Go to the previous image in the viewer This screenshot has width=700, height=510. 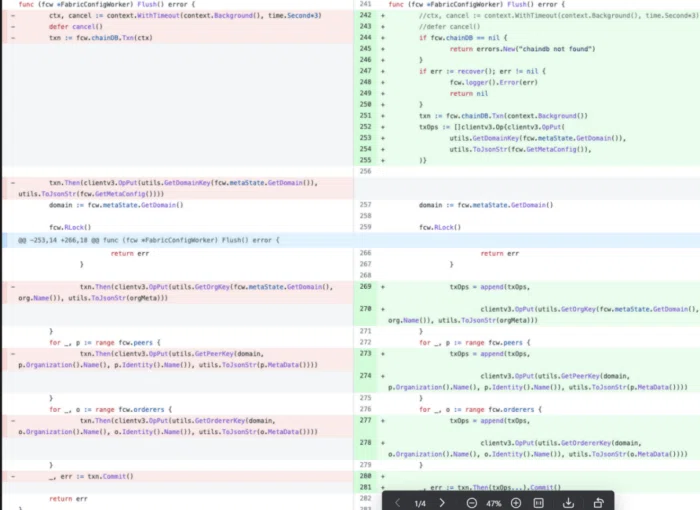[x=397, y=503]
